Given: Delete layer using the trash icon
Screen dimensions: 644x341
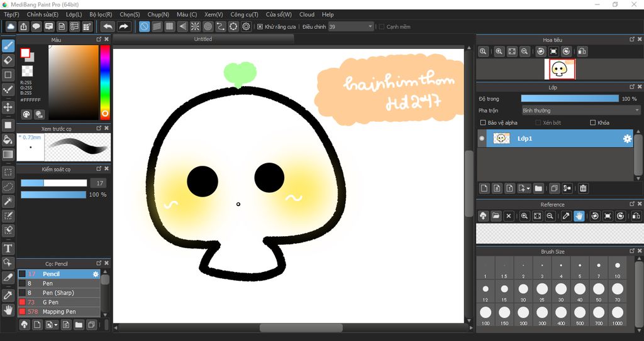Looking at the screenshot, I should 583,188.
